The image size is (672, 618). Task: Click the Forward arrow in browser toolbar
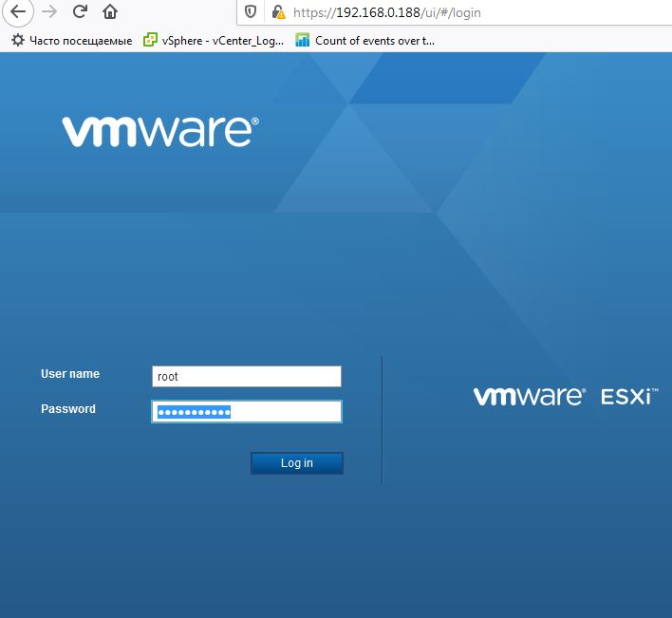(x=49, y=12)
